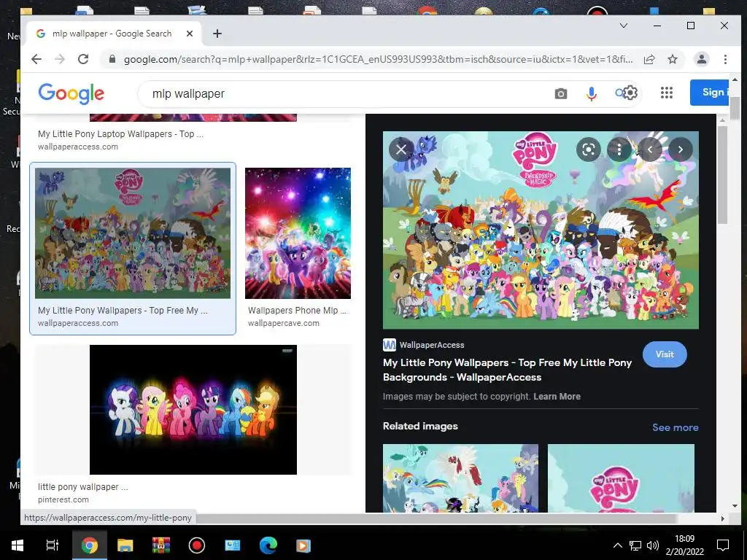Open the Google apps grid
This screenshot has height=560, width=747.
(x=667, y=93)
